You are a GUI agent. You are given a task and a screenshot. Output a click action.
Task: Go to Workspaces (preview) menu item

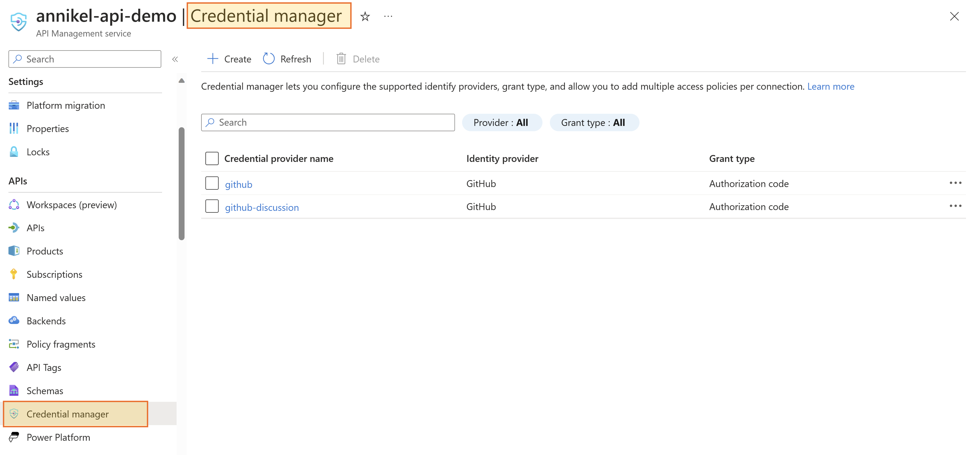tap(72, 205)
